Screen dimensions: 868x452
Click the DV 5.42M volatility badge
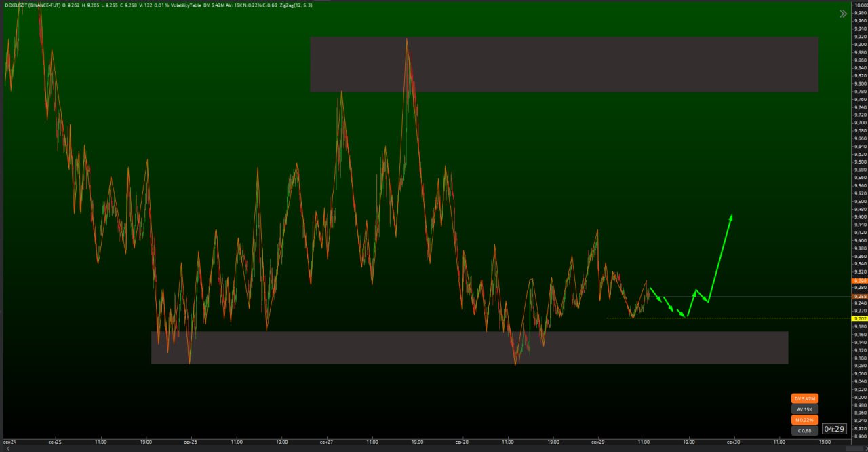(x=805, y=398)
